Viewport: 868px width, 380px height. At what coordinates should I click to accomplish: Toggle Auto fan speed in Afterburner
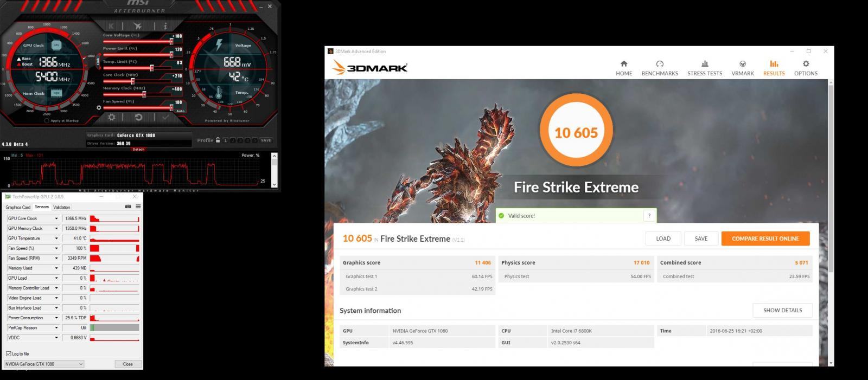(x=180, y=111)
